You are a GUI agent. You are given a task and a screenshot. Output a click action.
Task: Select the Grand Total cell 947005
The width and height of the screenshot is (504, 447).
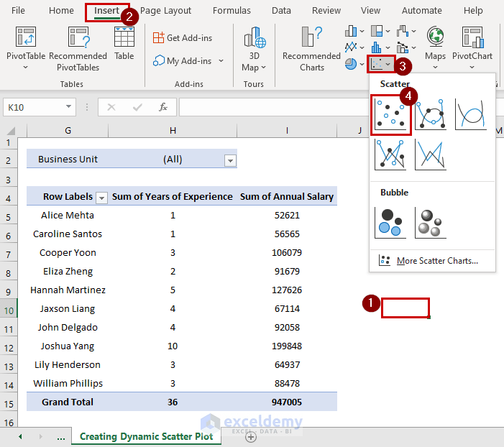point(287,402)
